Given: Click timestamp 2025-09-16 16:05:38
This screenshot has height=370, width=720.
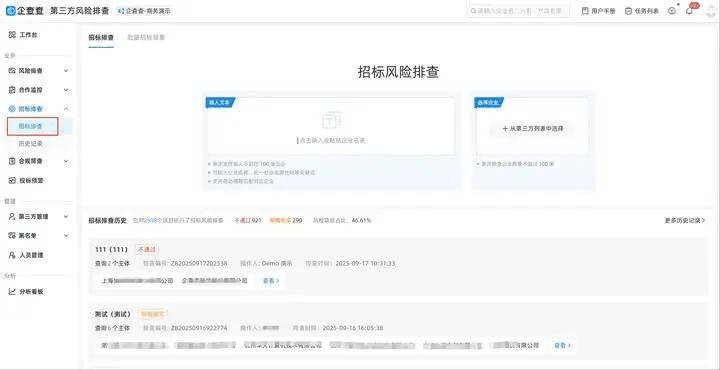Looking at the screenshot, I should click(x=353, y=328).
